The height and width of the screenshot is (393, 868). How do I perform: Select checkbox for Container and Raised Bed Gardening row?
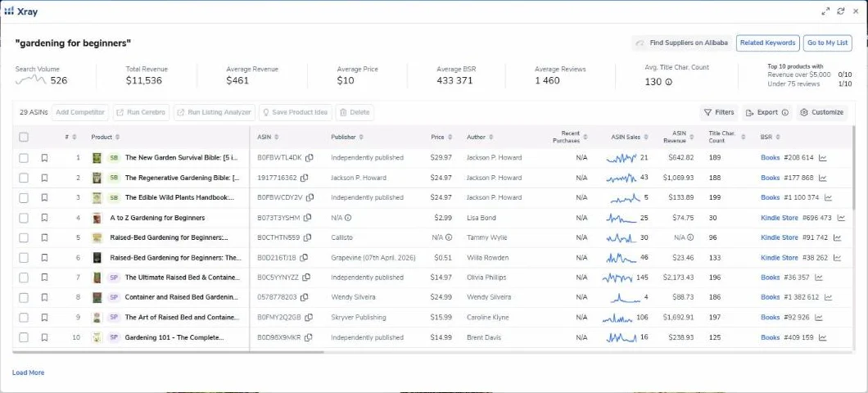click(x=24, y=297)
